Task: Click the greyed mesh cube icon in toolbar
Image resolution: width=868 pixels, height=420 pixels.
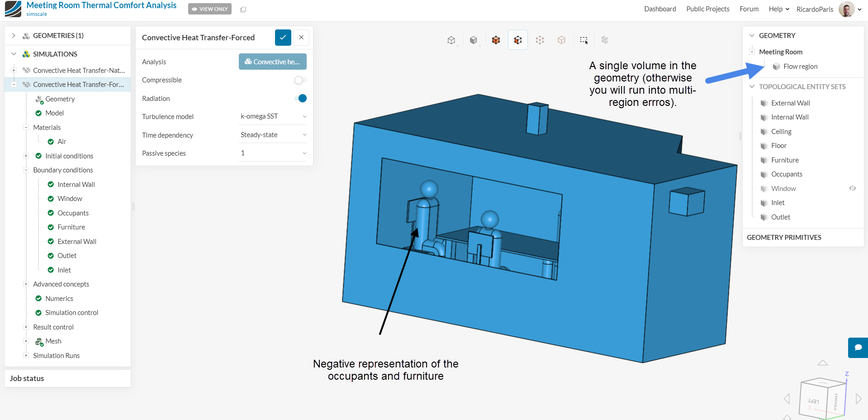Action: click(605, 40)
